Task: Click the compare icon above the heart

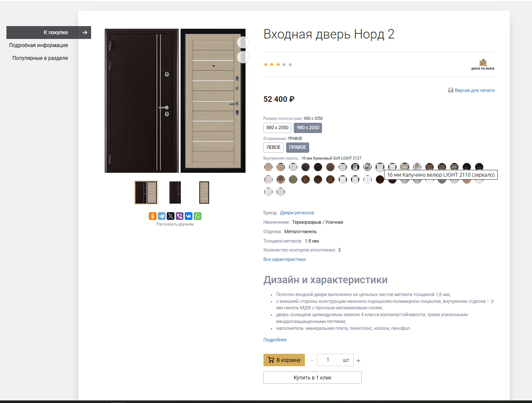Action: [243, 42]
